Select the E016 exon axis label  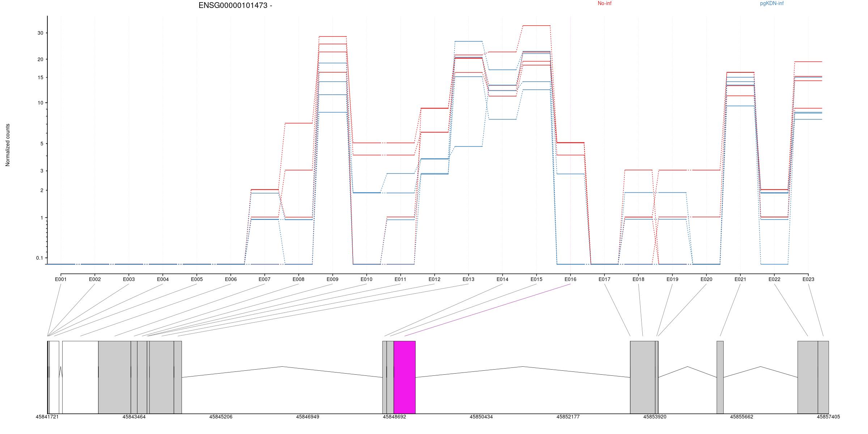pos(570,279)
